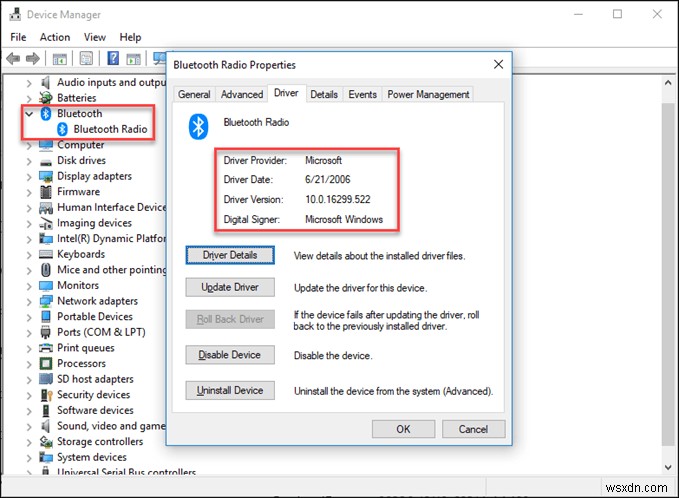
Task: Open the View menu
Action: (x=95, y=37)
